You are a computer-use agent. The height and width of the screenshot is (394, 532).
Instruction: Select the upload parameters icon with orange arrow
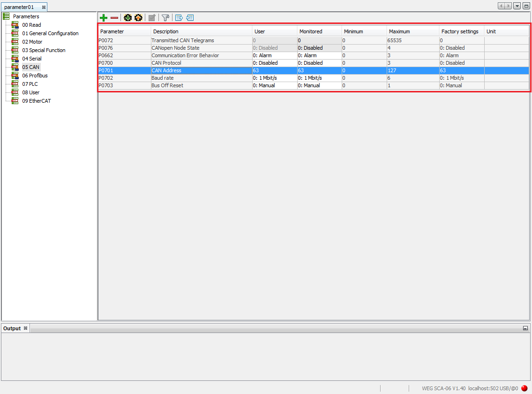(x=138, y=18)
